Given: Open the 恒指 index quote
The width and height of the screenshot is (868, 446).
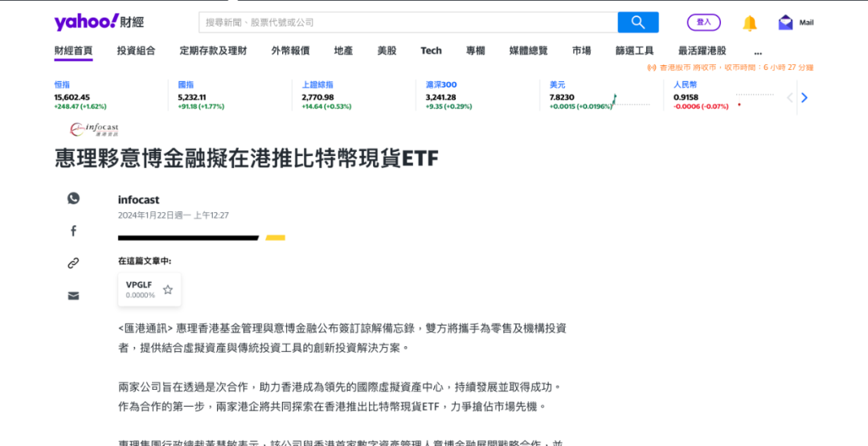Looking at the screenshot, I should [62, 84].
